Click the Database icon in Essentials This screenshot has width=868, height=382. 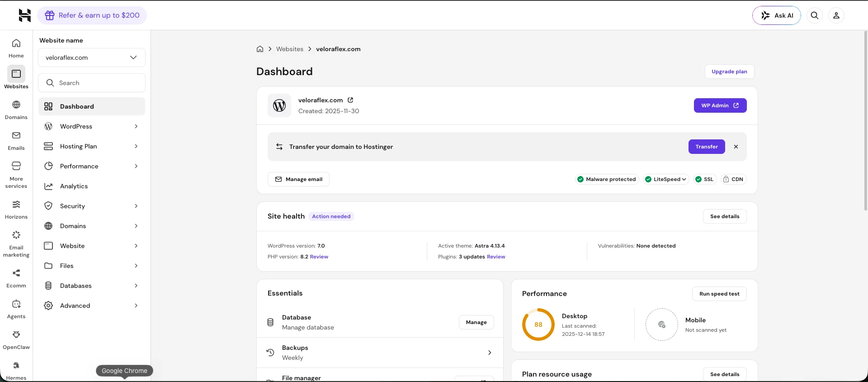coord(270,322)
